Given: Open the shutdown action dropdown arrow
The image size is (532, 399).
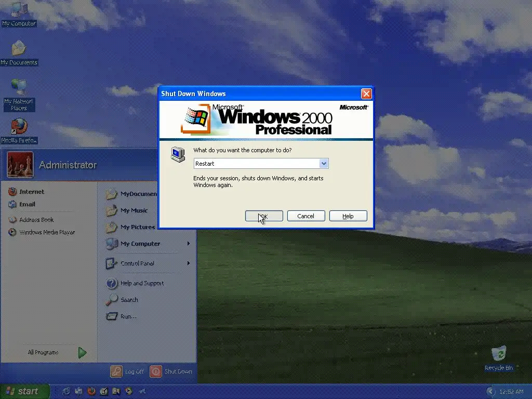Looking at the screenshot, I should click(324, 164).
